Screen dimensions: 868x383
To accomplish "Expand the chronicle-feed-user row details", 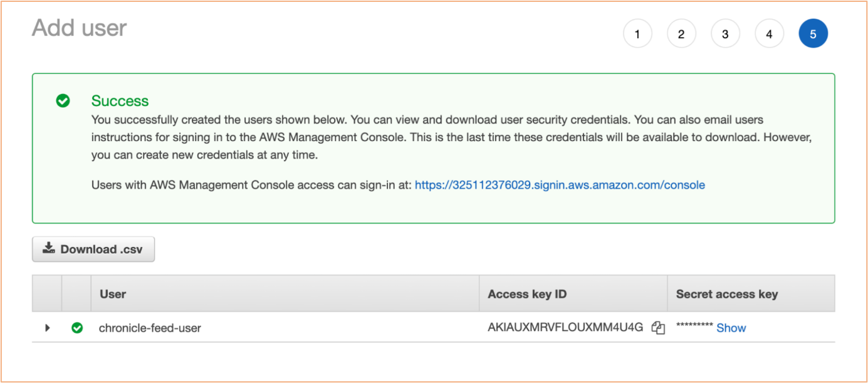I will tap(48, 328).
